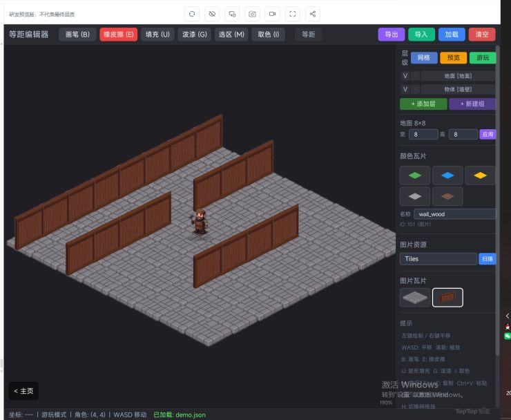Screen dimensions: 511x420
Task: Select the 填充 (U) fill tool
Action: (157, 35)
